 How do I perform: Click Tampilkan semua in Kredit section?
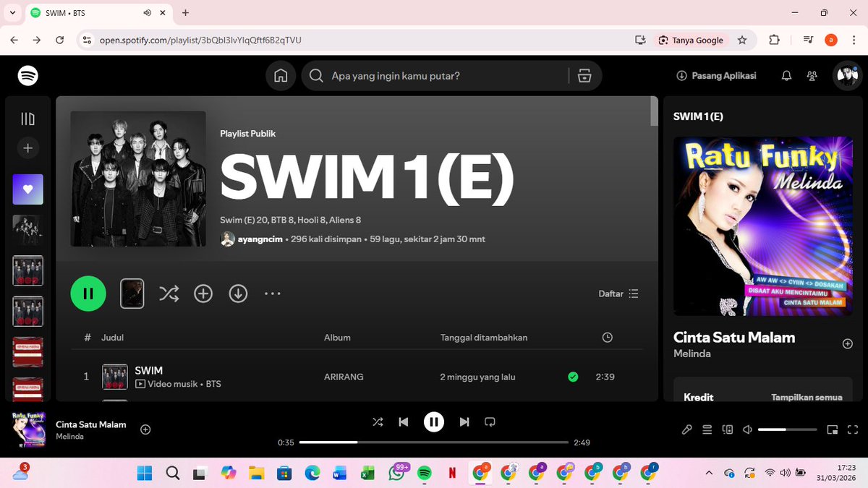click(807, 397)
